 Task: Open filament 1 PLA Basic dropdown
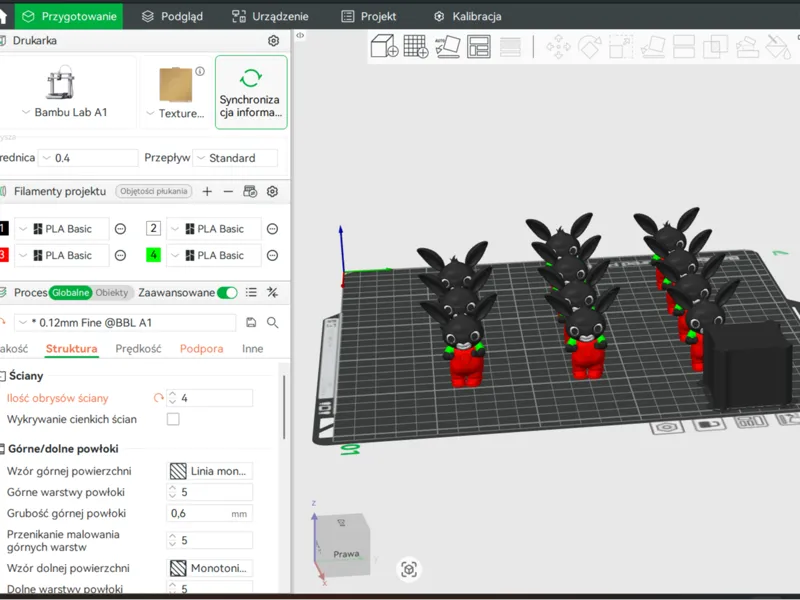tap(62, 229)
